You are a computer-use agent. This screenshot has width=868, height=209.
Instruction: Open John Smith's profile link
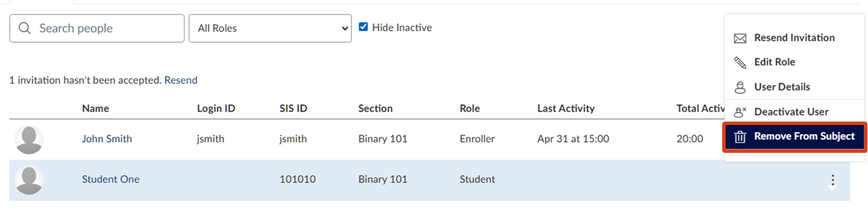[107, 139]
